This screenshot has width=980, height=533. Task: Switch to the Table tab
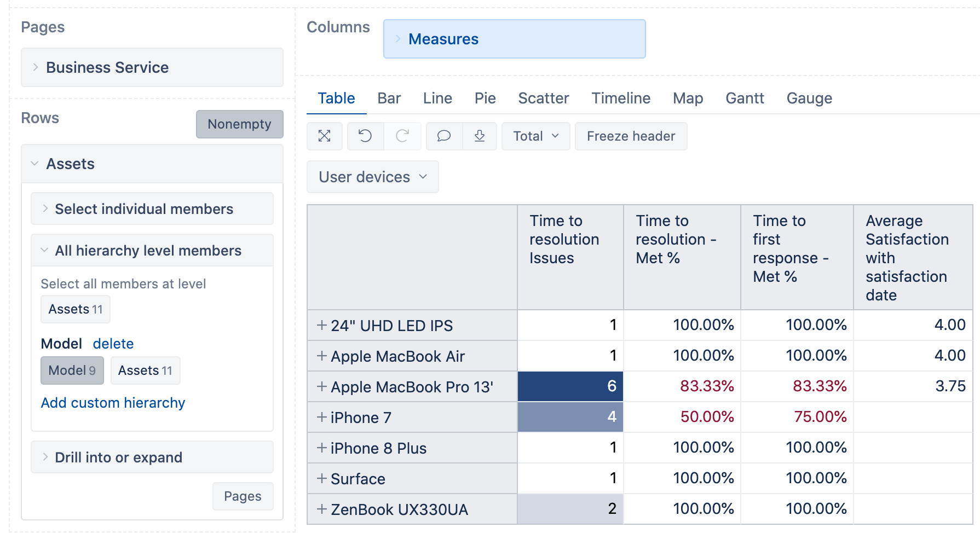tap(336, 99)
